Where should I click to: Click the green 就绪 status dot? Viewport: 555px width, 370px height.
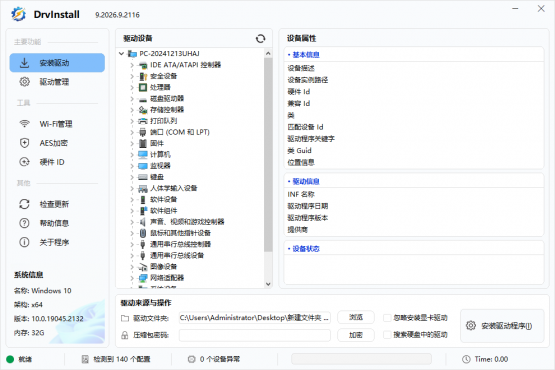[x=10, y=359]
